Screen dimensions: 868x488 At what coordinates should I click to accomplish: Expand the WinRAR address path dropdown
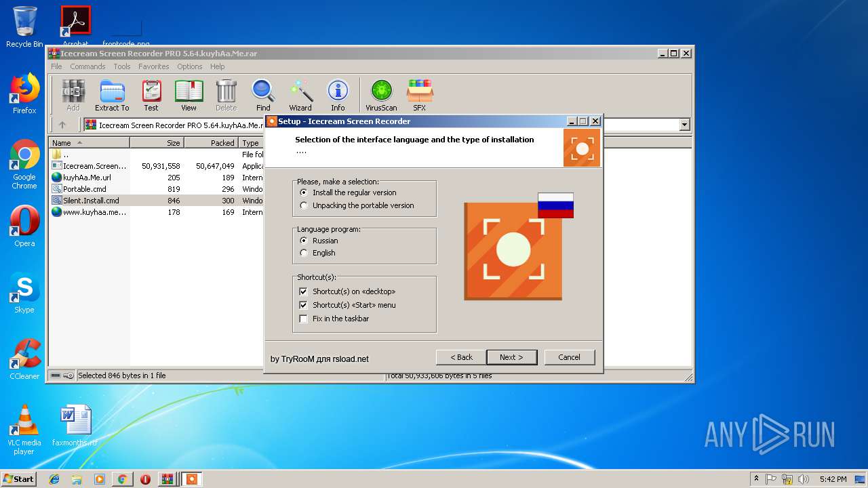pyautogui.click(x=684, y=125)
